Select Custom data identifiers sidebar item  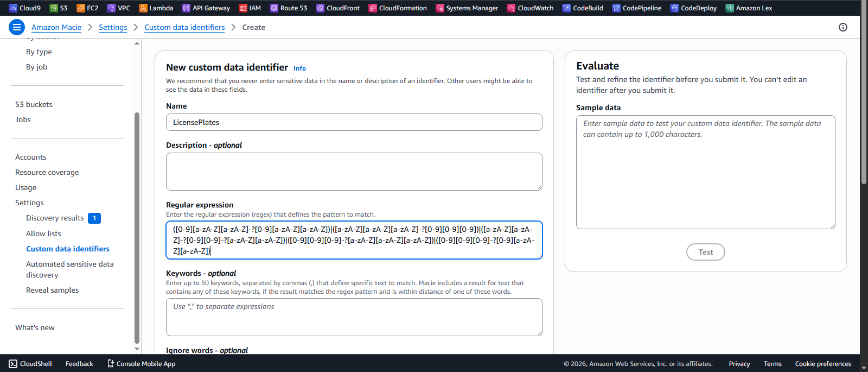point(68,249)
